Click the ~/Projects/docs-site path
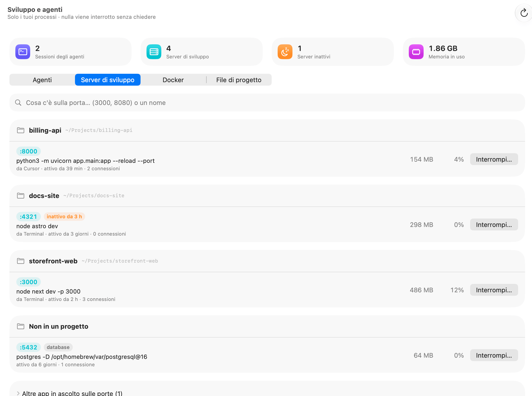532x396 pixels. 94,196
